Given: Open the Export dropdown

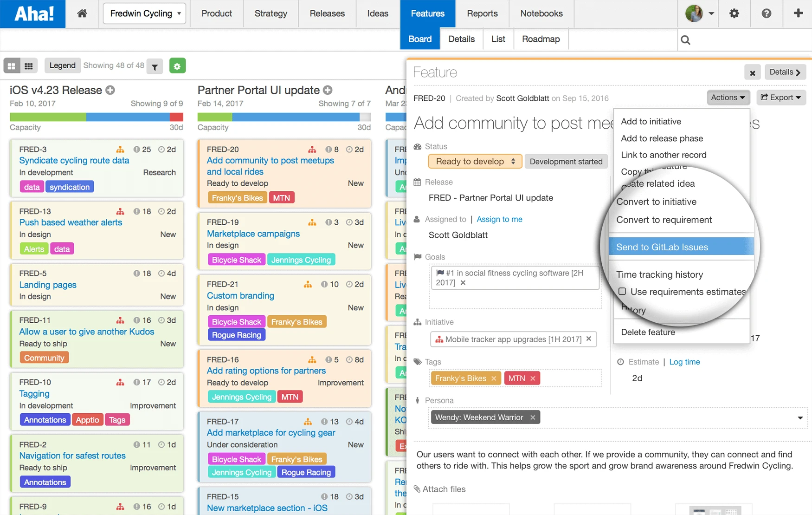Looking at the screenshot, I should click(781, 98).
